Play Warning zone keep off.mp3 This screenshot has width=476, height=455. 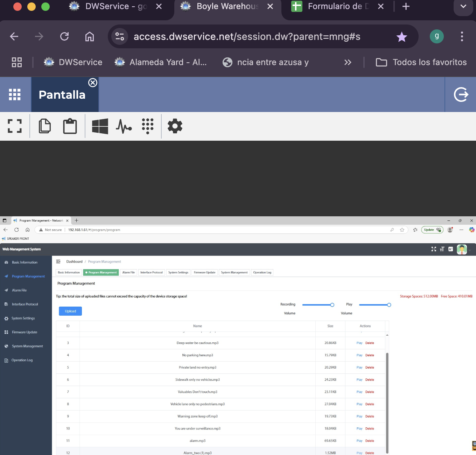pos(359,416)
